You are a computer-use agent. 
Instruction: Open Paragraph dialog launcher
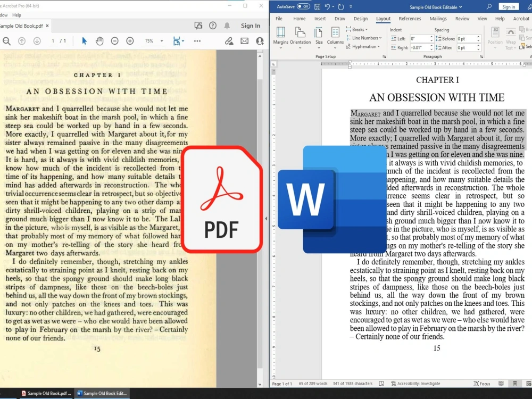pyautogui.click(x=481, y=57)
